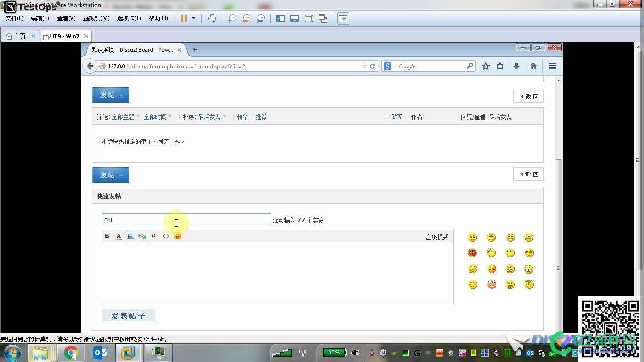644x362 pixels.
Task: Click the insert image icon in editor
Action: click(130, 236)
